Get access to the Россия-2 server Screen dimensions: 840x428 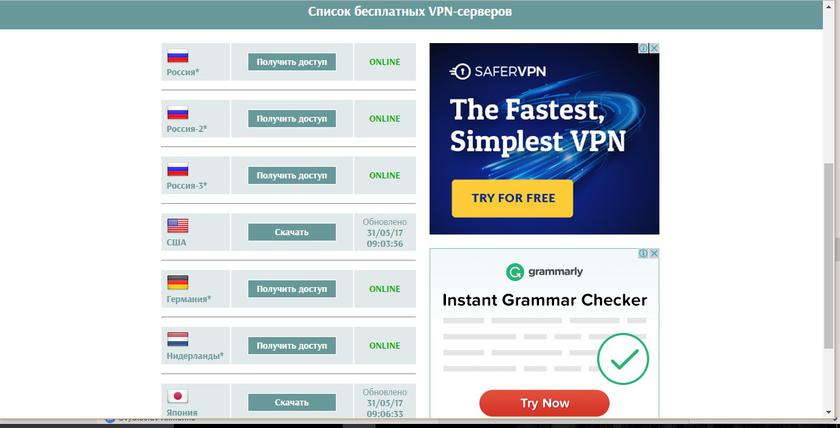point(292,118)
